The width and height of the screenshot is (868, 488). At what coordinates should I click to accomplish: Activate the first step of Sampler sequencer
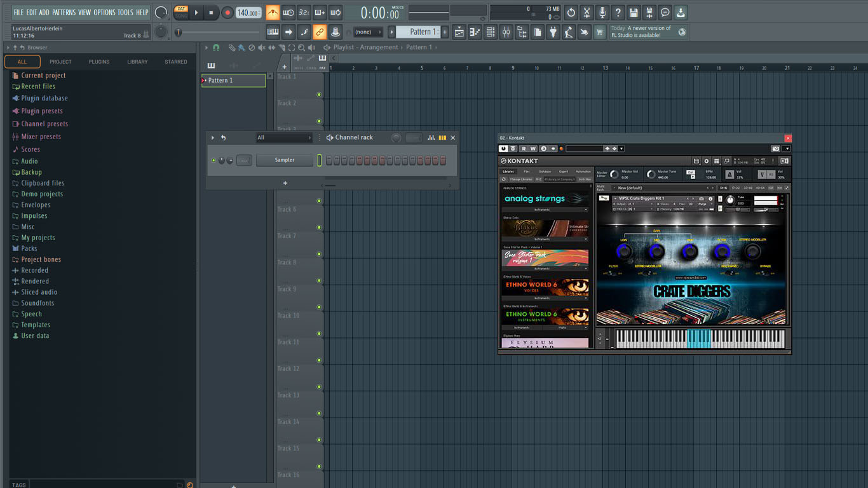click(x=329, y=160)
